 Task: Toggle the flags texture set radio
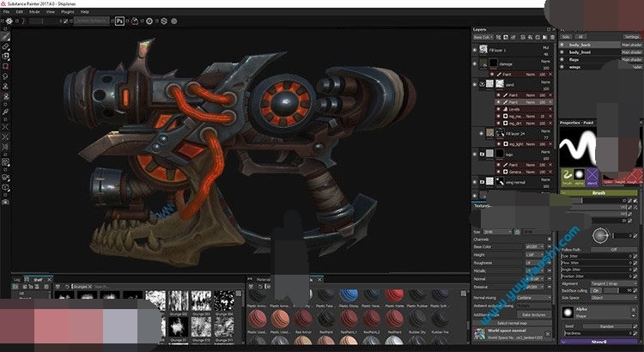pos(562,59)
